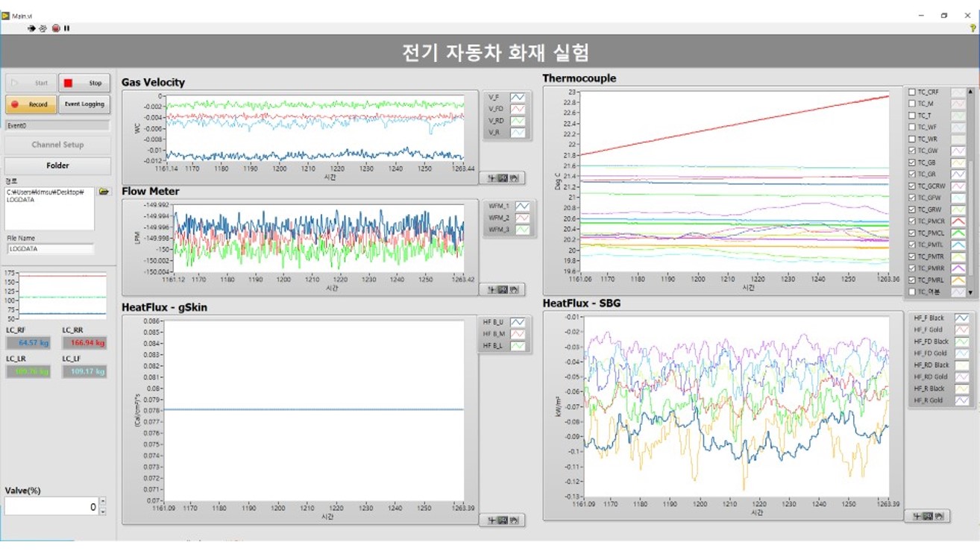
Task: Enable the TC_T plot checkbox
Action: 912,116
